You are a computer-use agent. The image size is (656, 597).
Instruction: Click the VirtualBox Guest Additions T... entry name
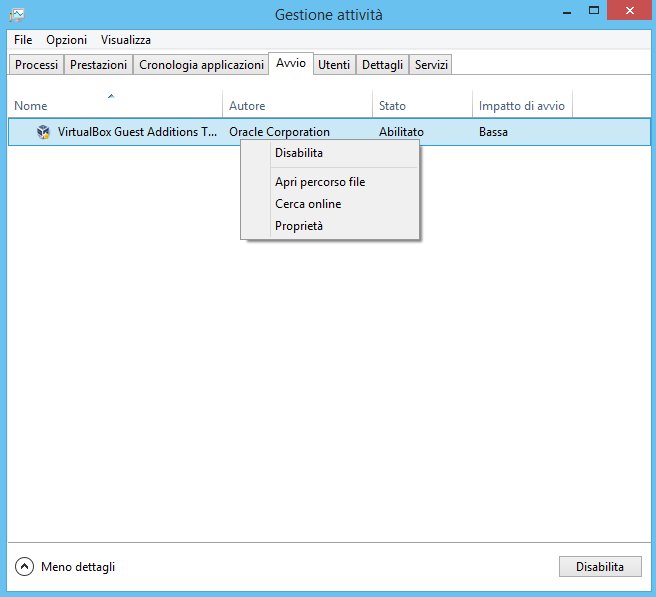137,132
